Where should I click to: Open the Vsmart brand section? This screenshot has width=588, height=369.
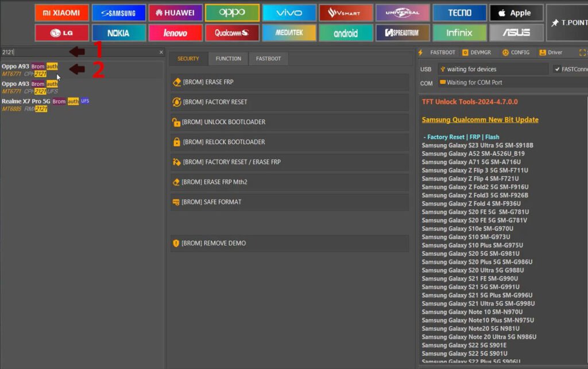click(x=346, y=13)
